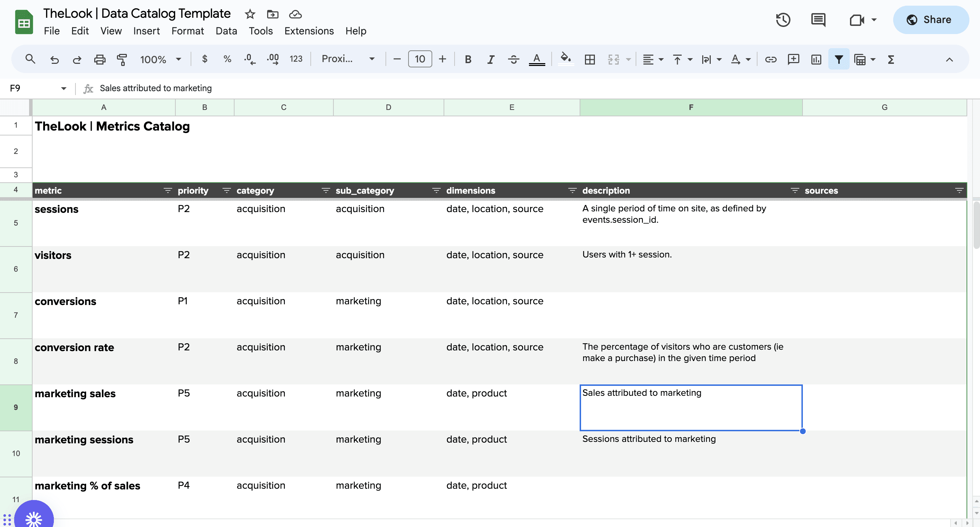The width and height of the screenshot is (980, 527).
Task: Click the insert chart icon
Action: click(816, 59)
